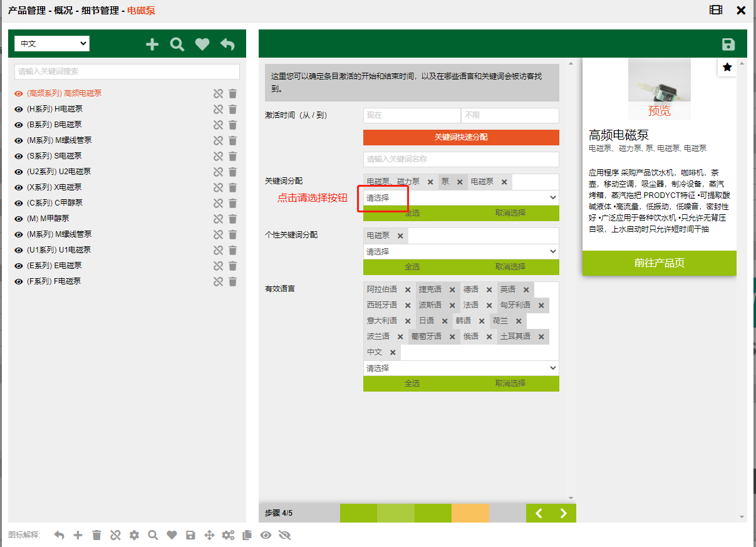The image size is (756, 547).
Task: Expand 请选择 dropdown under 有效语言
Action: click(x=460, y=368)
